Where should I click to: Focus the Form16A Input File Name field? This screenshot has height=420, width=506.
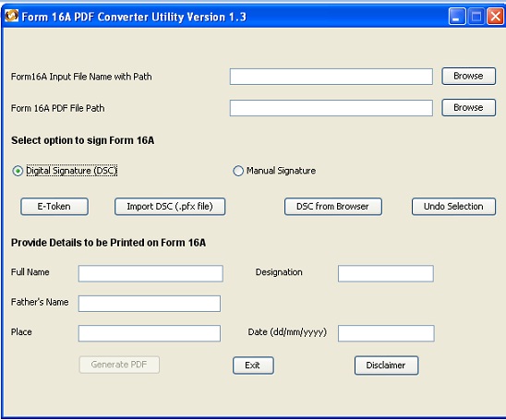point(331,77)
